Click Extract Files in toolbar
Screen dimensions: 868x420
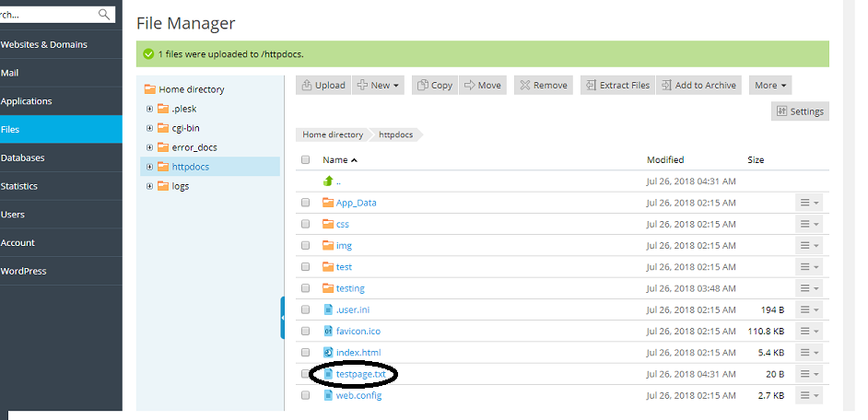tap(616, 86)
